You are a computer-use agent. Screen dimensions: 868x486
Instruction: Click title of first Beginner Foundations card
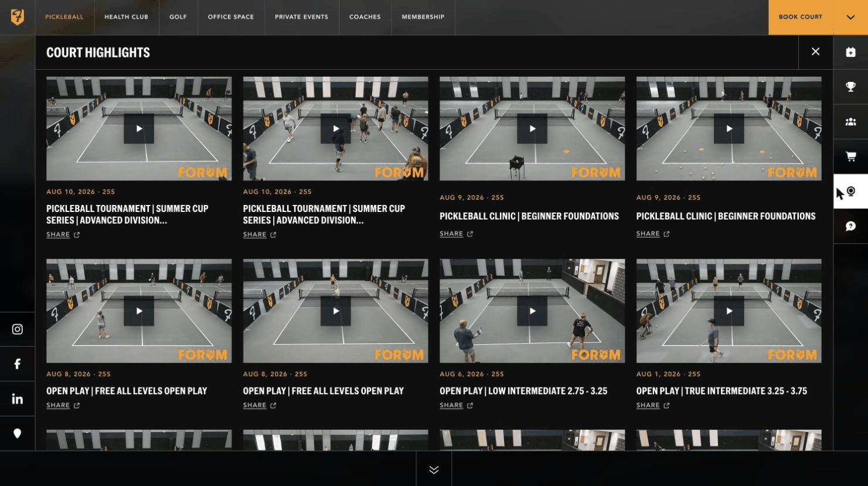coord(529,216)
